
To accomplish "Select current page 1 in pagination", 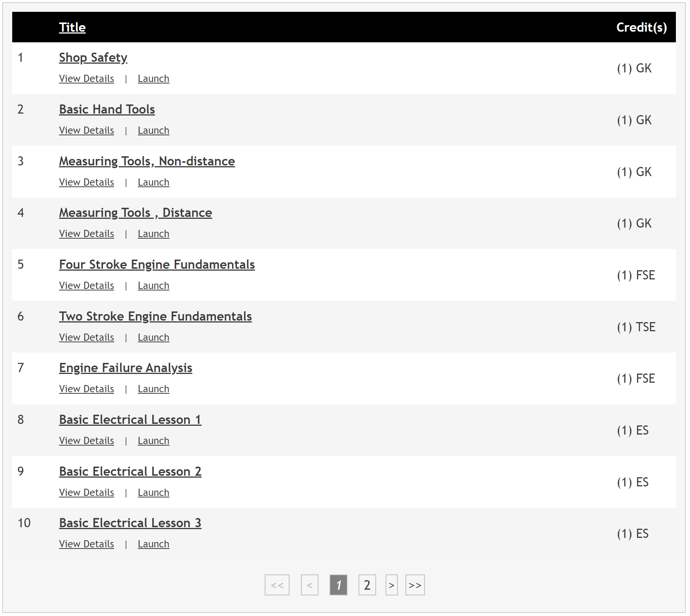I will pos(338,585).
